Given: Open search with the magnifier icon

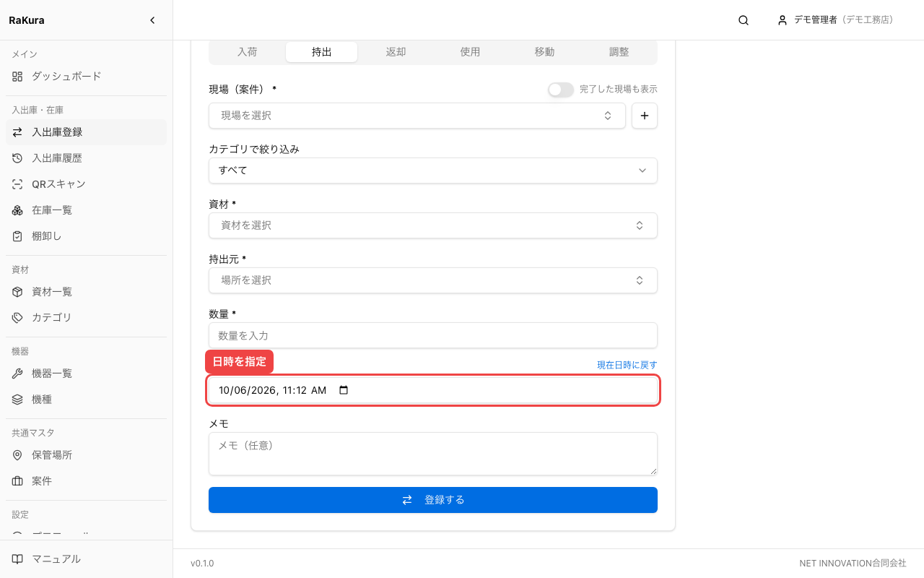Looking at the screenshot, I should [x=744, y=20].
